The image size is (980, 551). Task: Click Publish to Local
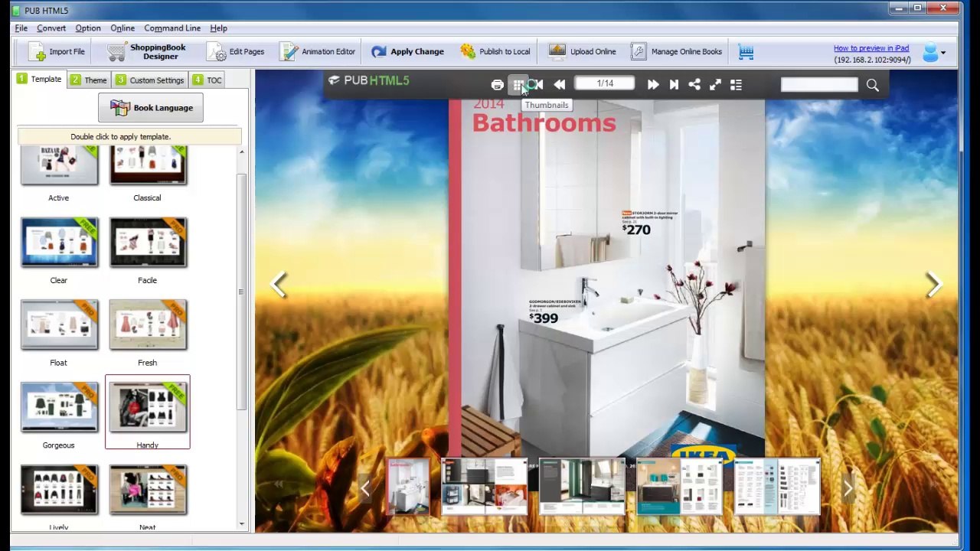(x=495, y=51)
